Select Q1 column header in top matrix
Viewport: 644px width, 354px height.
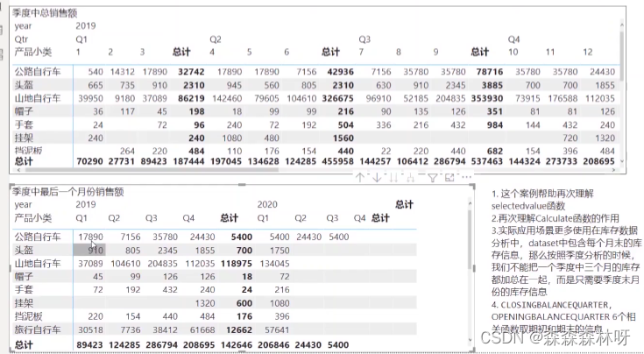tap(81, 39)
